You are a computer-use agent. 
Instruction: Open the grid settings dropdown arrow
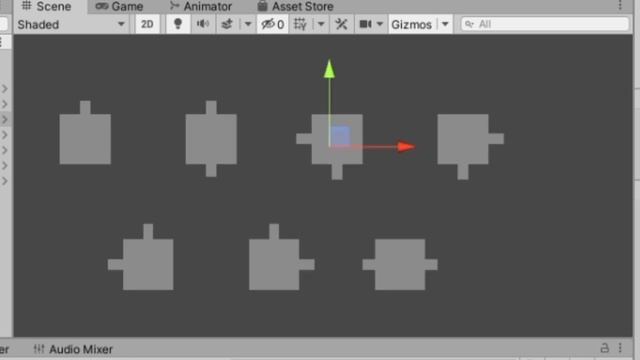[x=321, y=24]
